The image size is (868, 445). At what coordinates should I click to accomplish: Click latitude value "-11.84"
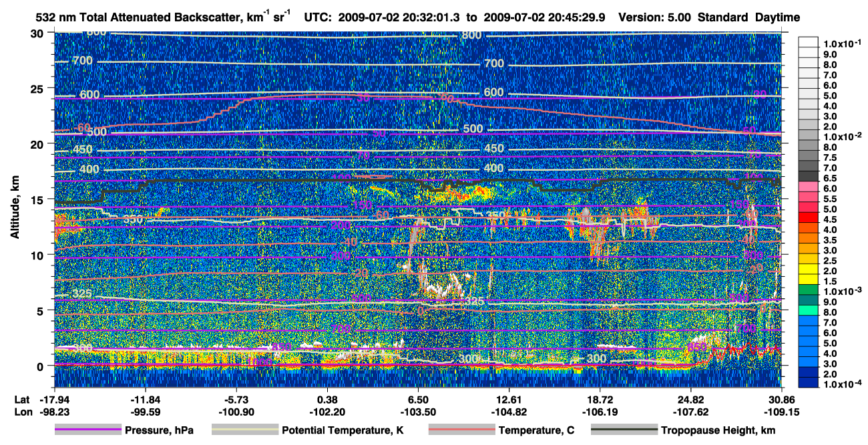tap(145, 399)
